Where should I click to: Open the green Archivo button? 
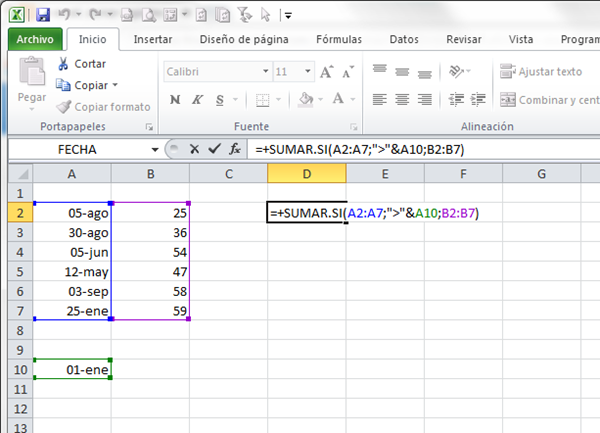click(x=35, y=40)
